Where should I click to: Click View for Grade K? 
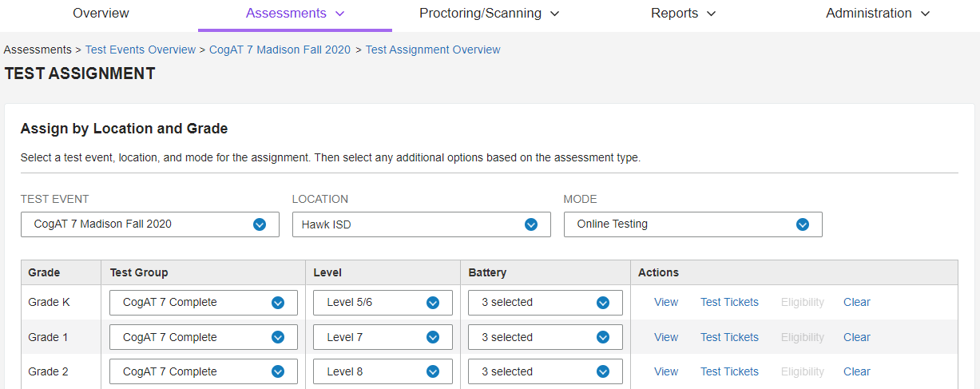point(666,303)
